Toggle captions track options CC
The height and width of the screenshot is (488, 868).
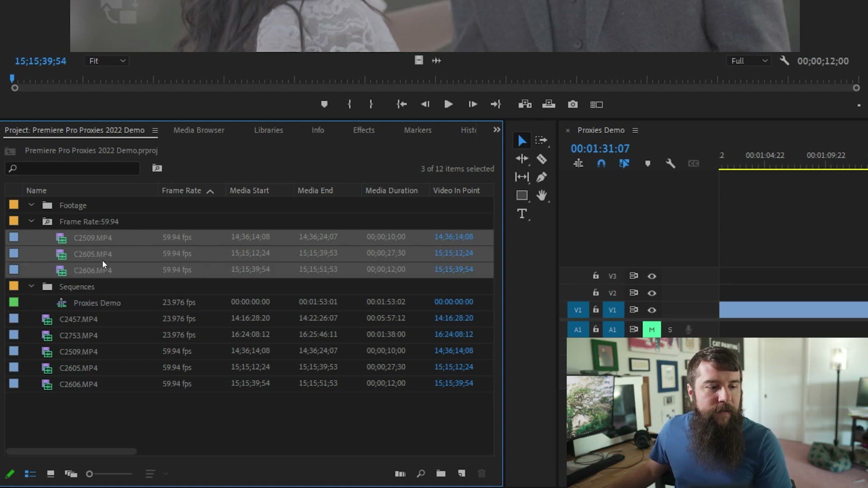tap(693, 164)
